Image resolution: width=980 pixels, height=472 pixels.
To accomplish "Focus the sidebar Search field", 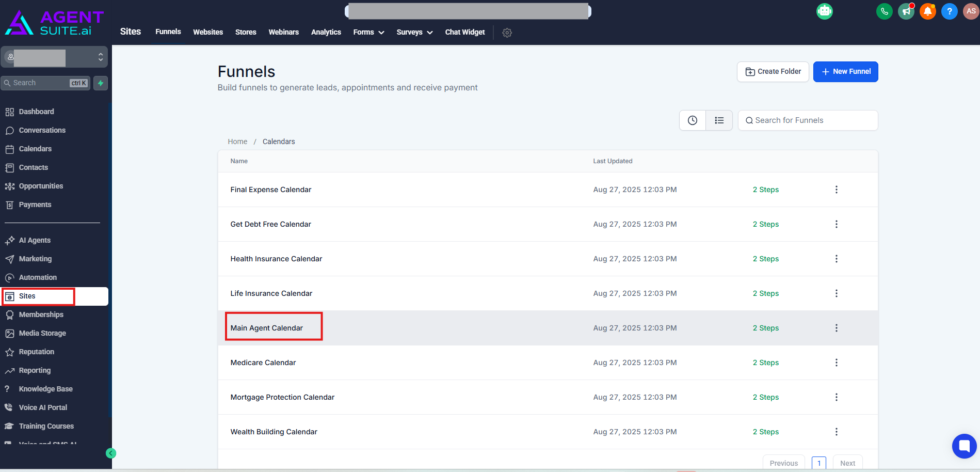I will pyautogui.click(x=45, y=83).
